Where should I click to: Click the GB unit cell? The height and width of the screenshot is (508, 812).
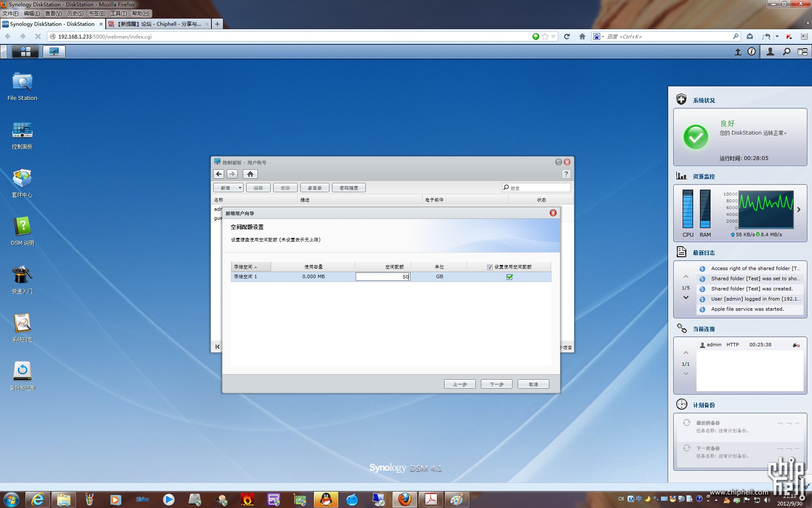[x=439, y=276]
